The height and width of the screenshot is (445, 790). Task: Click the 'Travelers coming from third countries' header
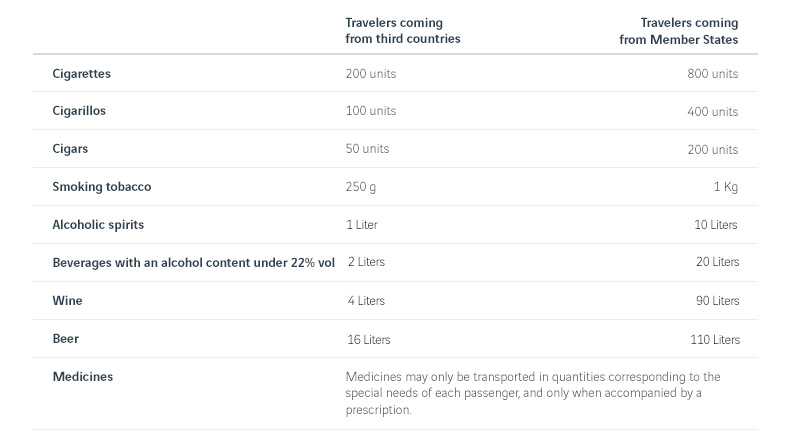(402, 30)
